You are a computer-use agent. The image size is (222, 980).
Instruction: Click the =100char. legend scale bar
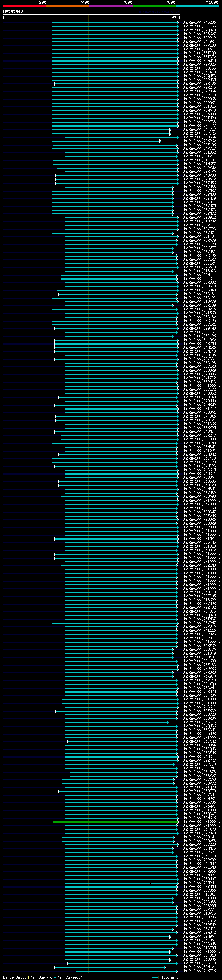pyautogui.click(x=155, y=977)
